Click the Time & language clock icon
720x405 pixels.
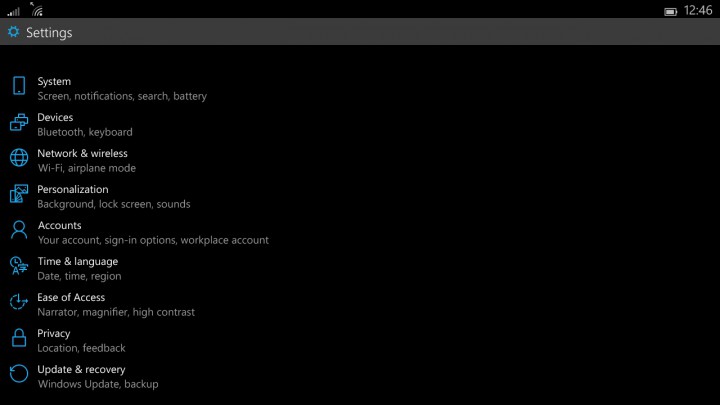coord(19,265)
